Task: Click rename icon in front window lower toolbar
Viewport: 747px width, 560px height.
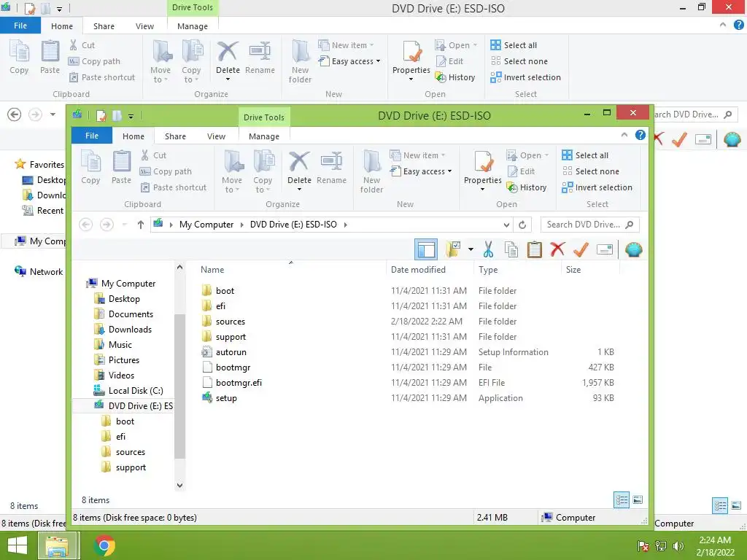Action: pos(605,249)
